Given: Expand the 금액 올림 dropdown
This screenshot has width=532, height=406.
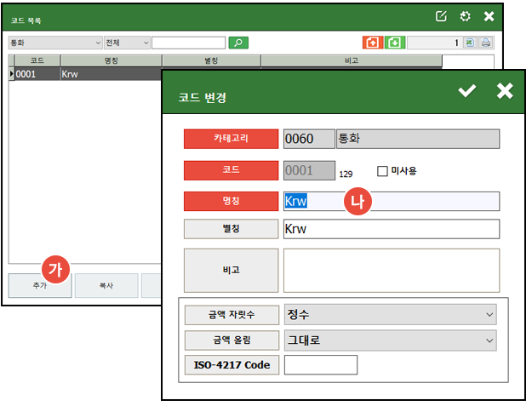Looking at the screenshot, I should click(x=390, y=340).
